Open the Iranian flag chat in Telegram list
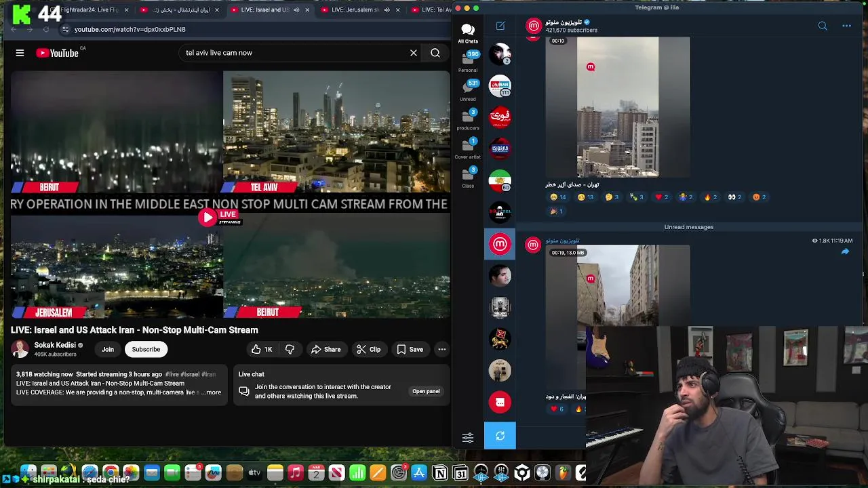 500,181
